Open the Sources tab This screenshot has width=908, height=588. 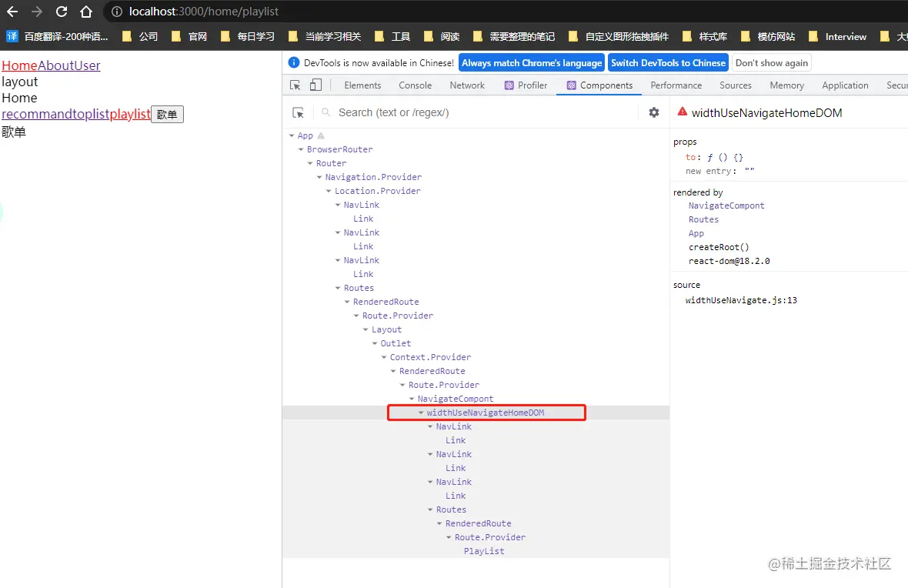click(x=736, y=85)
